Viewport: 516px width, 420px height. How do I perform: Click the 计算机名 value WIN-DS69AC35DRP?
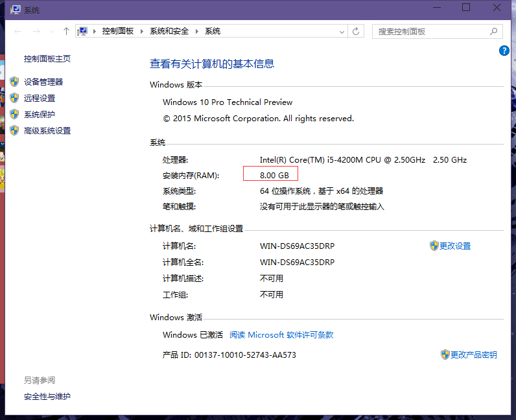tap(297, 246)
